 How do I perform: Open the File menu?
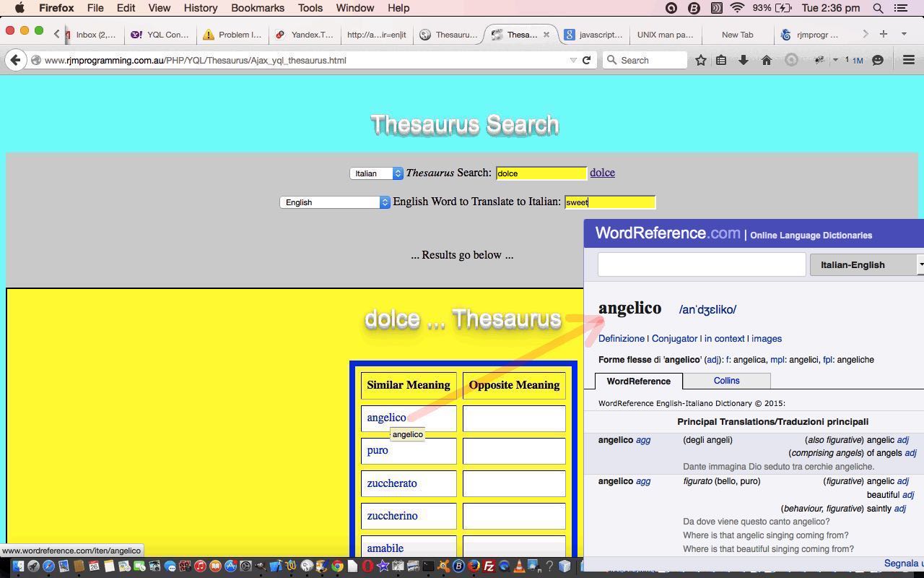tap(95, 8)
